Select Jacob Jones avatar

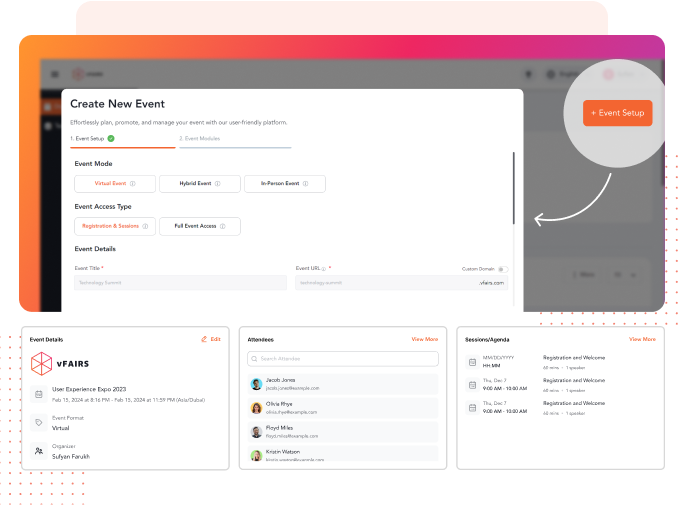(256, 384)
